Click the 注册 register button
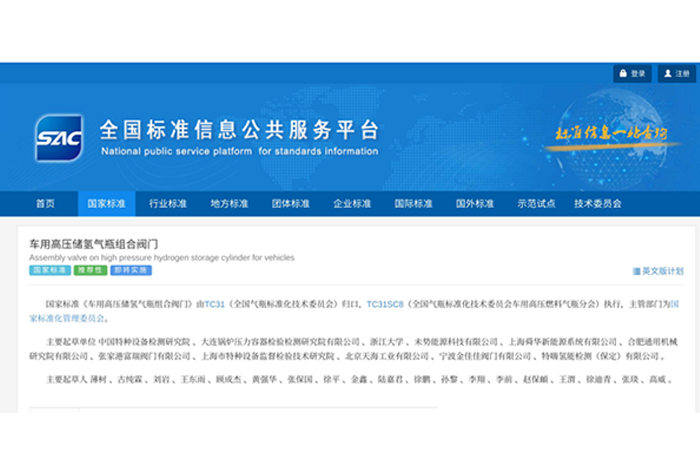The width and height of the screenshot is (700, 471). click(x=676, y=74)
